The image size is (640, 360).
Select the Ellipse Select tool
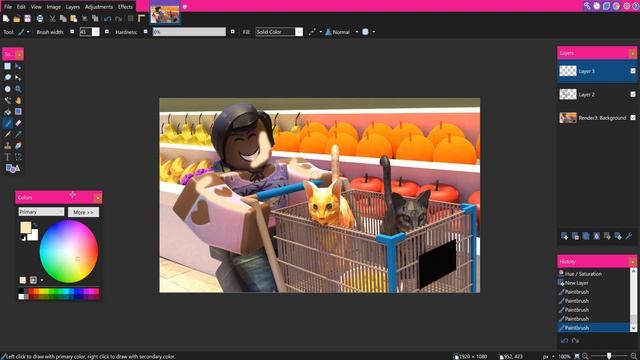pyautogui.click(x=7, y=89)
